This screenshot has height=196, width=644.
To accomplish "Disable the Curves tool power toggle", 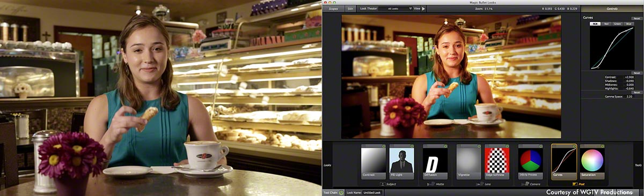I will 575,146.
